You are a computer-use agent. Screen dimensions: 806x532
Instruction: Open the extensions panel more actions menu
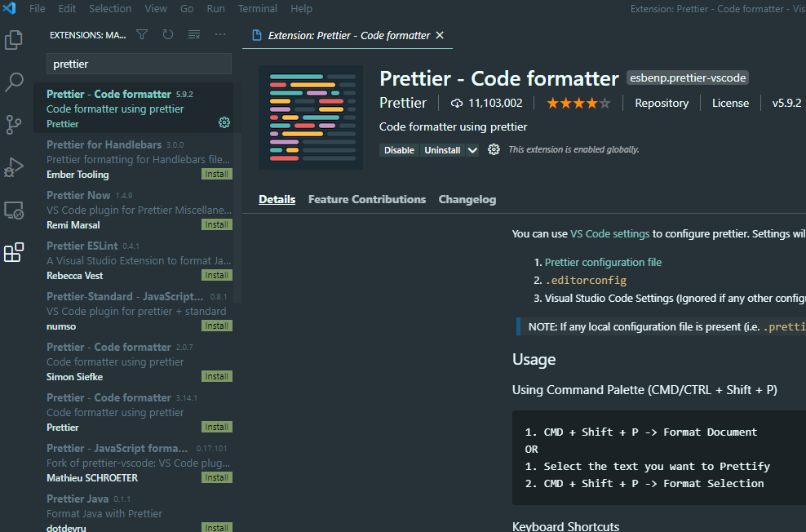(220, 34)
